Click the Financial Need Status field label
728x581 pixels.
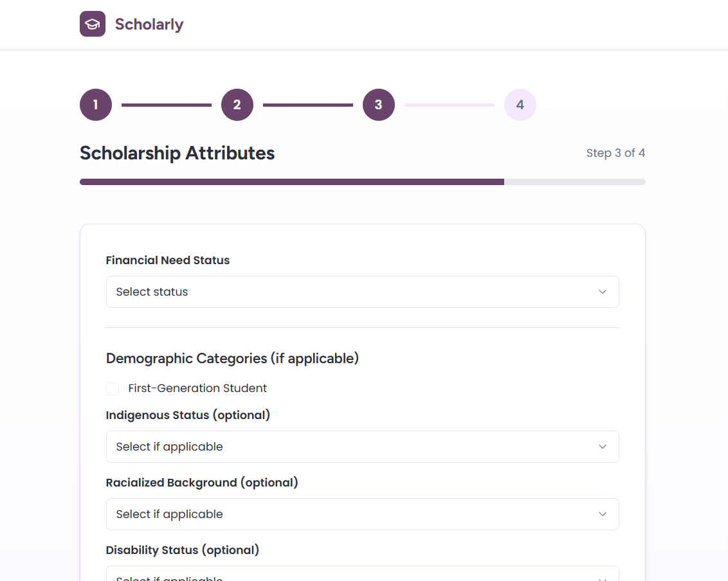[x=168, y=260]
